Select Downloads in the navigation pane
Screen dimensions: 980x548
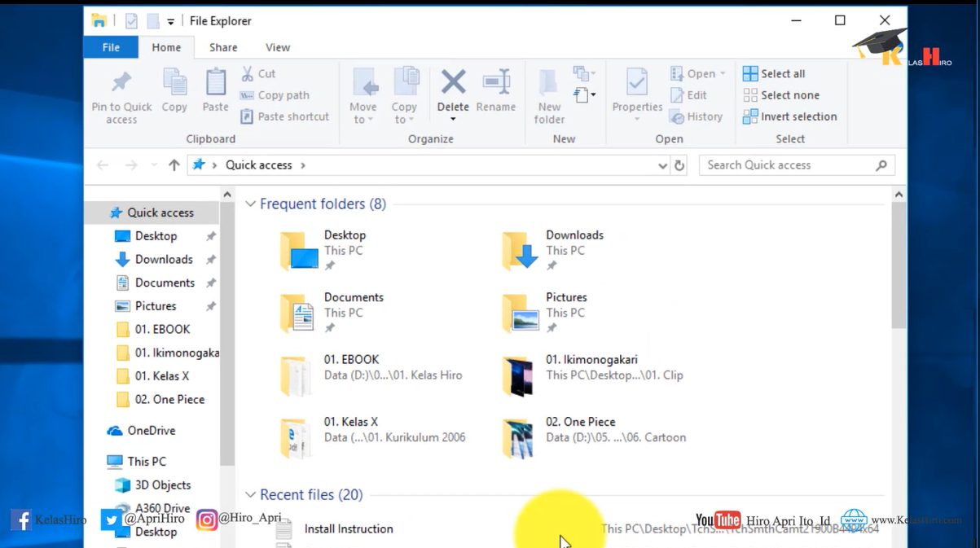pos(164,260)
